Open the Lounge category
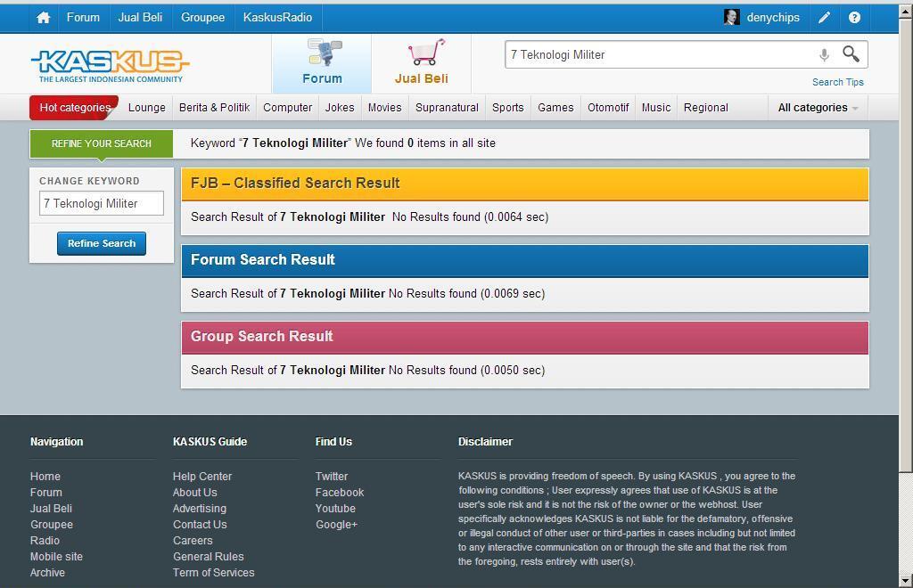 tap(147, 108)
